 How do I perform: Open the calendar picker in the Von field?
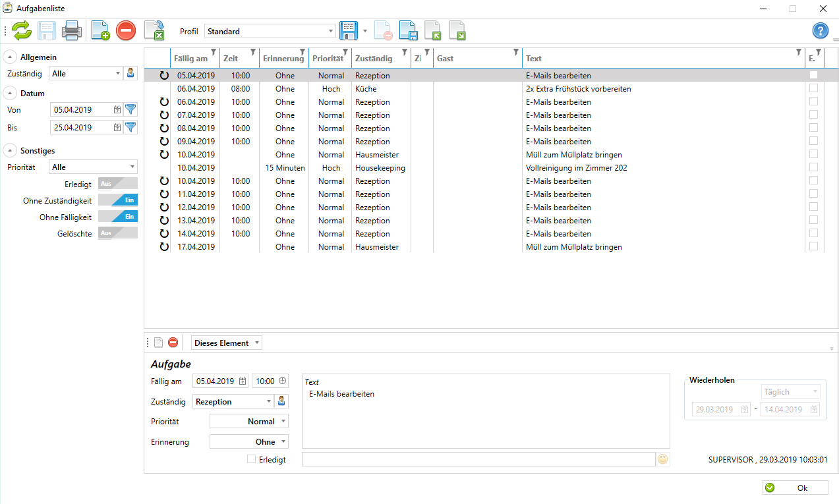coord(117,110)
